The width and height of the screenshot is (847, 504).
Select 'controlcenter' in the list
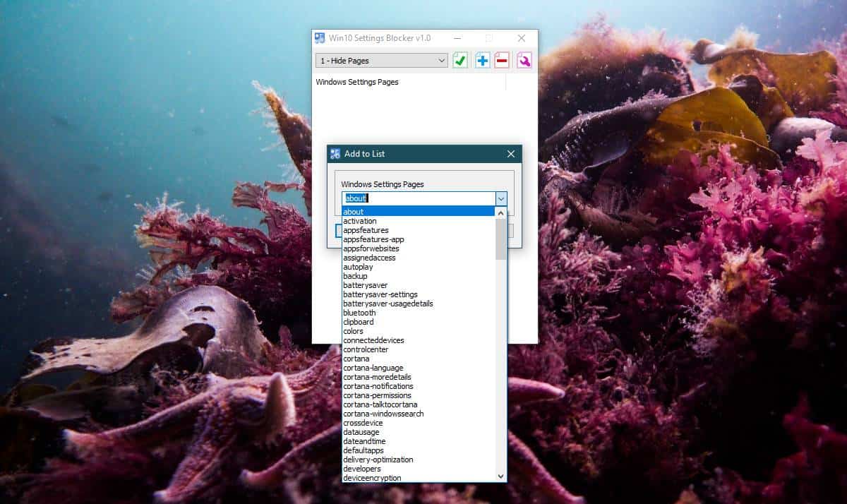click(x=419, y=349)
